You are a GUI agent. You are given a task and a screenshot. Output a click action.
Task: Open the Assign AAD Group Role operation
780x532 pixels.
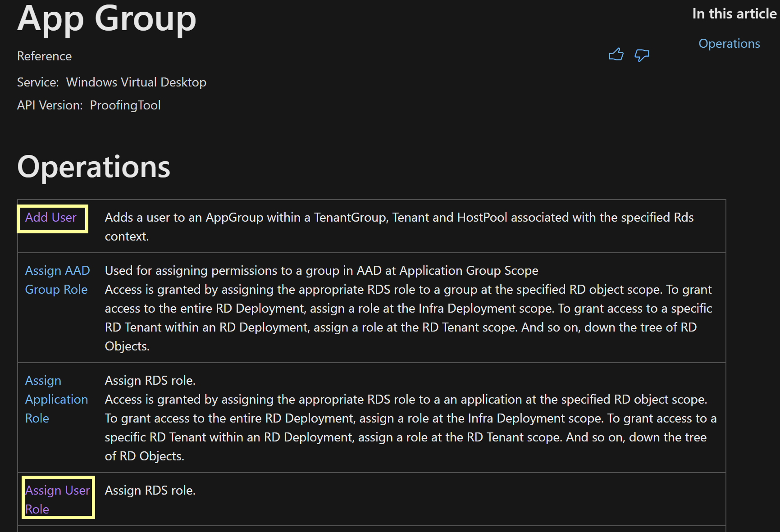(57, 280)
